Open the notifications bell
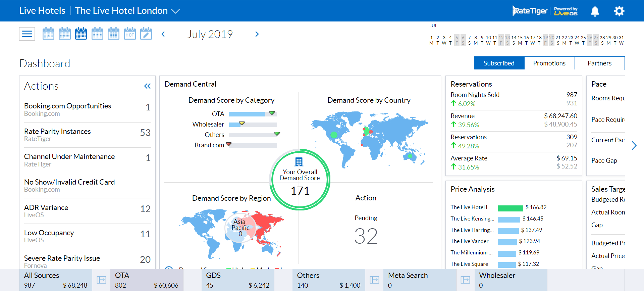The height and width of the screenshot is (291, 644). tap(595, 11)
